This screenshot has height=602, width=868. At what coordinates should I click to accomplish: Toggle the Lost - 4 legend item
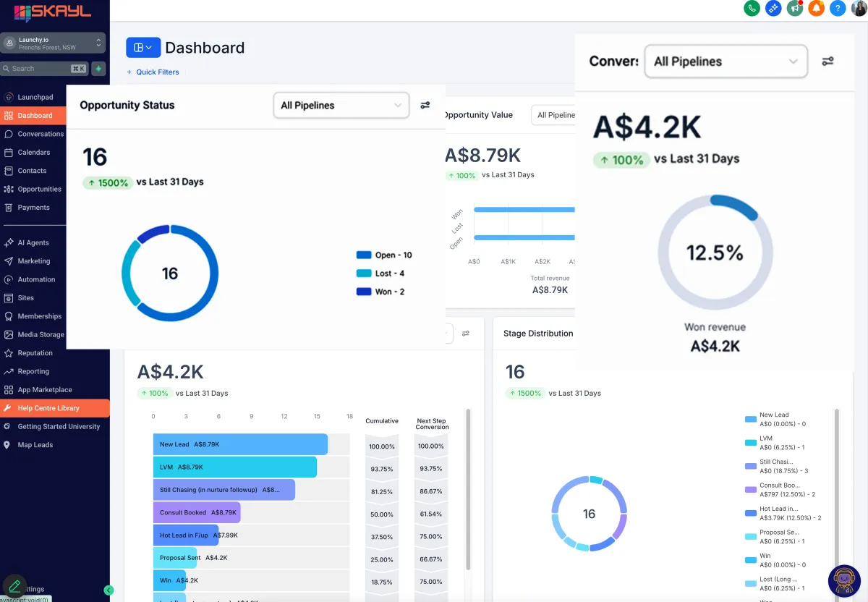tap(380, 274)
